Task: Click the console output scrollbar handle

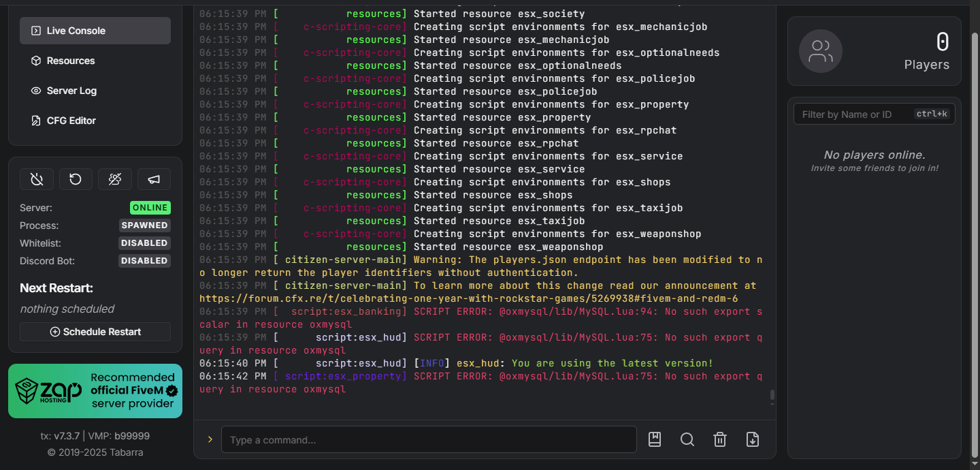Action: tap(772, 395)
